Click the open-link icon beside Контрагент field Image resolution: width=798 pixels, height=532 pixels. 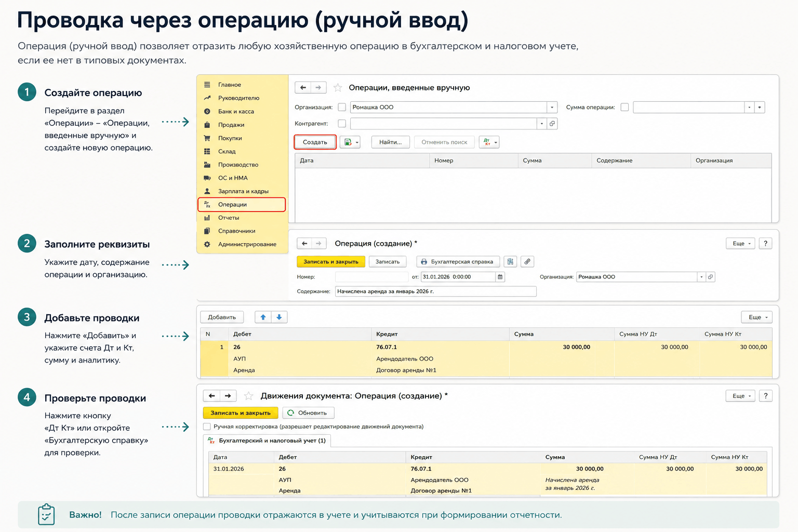point(552,124)
